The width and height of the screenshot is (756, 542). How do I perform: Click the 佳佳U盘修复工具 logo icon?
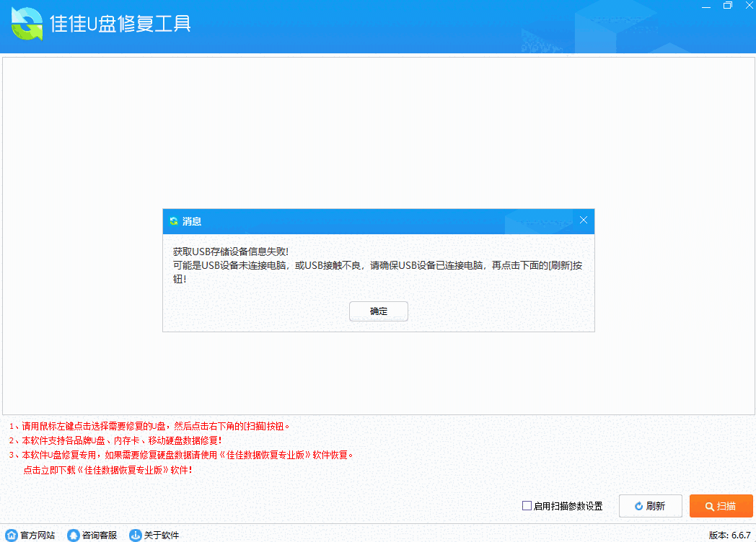[x=27, y=24]
